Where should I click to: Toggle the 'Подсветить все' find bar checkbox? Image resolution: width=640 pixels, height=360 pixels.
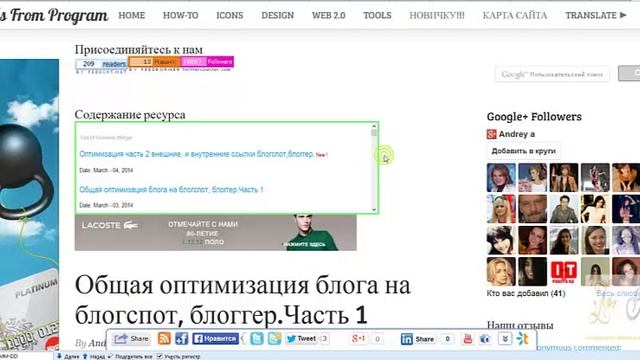(x=110, y=356)
